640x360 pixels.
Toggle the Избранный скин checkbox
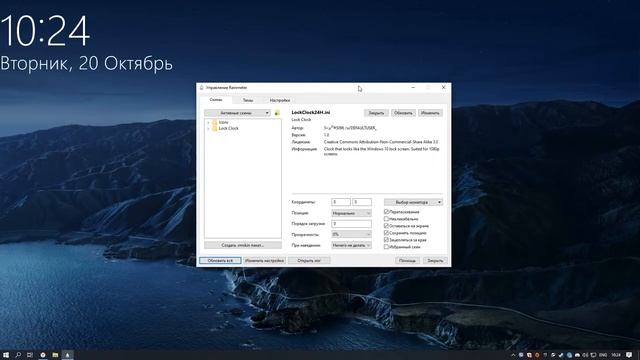[386, 247]
